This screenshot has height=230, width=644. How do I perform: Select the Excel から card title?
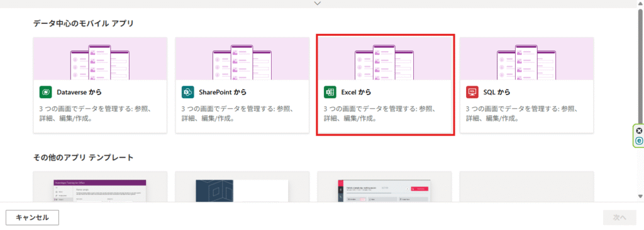click(356, 92)
